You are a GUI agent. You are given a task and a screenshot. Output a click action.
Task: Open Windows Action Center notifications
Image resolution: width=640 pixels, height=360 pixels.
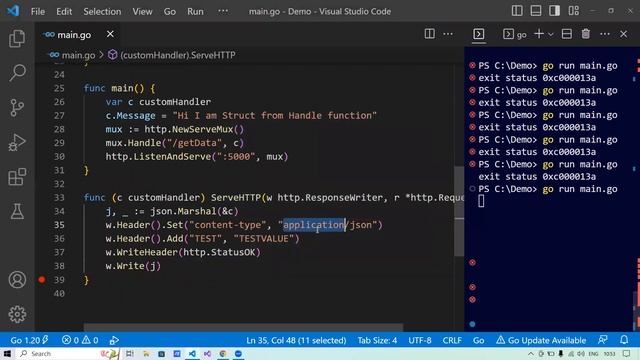627,353
